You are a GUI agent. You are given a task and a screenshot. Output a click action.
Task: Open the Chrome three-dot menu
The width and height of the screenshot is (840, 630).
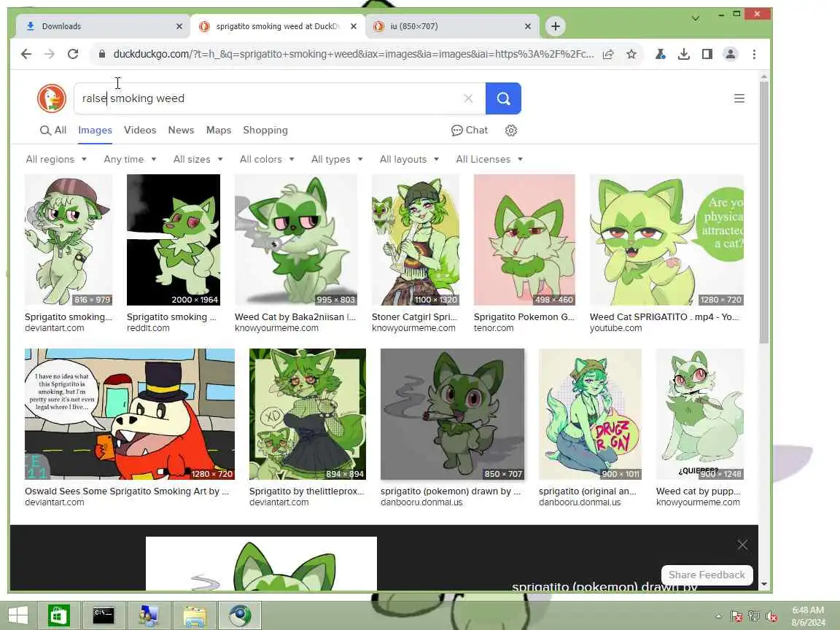click(x=754, y=54)
